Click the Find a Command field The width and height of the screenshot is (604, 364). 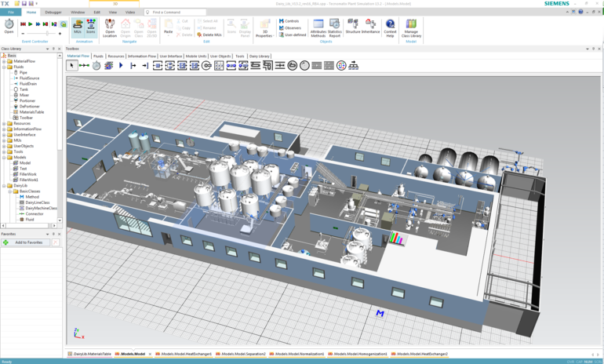coord(175,13)
